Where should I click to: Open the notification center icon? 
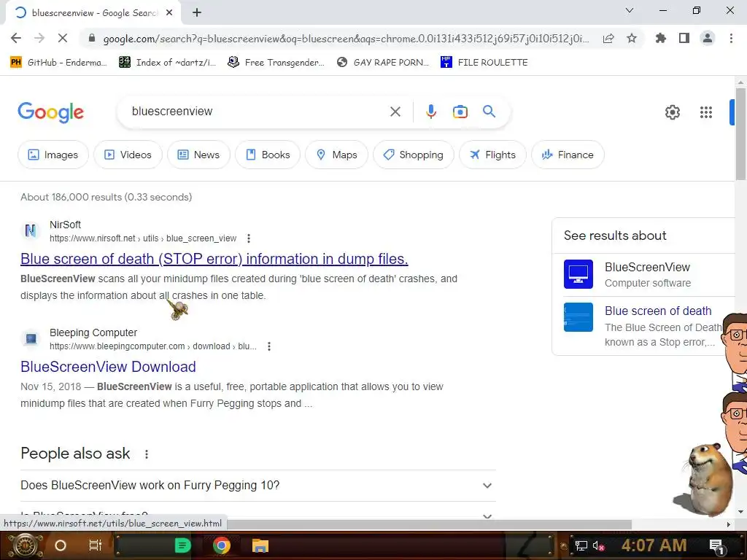pyautogui.click(x=716, y=546)
